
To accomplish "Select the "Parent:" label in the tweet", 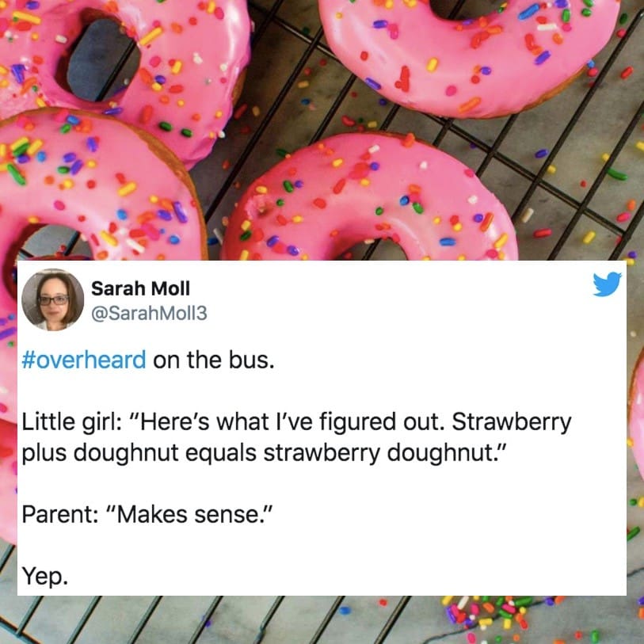I will point(60,514).
